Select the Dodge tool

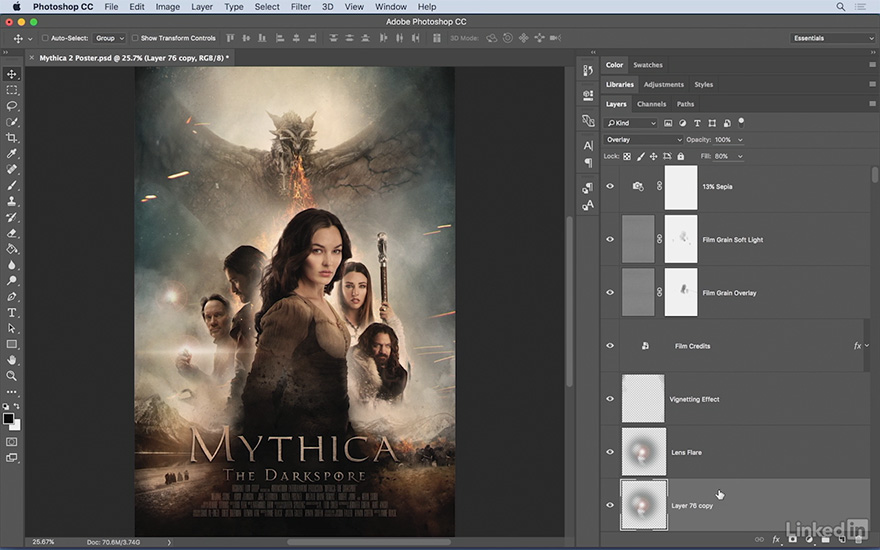(11, 280)
